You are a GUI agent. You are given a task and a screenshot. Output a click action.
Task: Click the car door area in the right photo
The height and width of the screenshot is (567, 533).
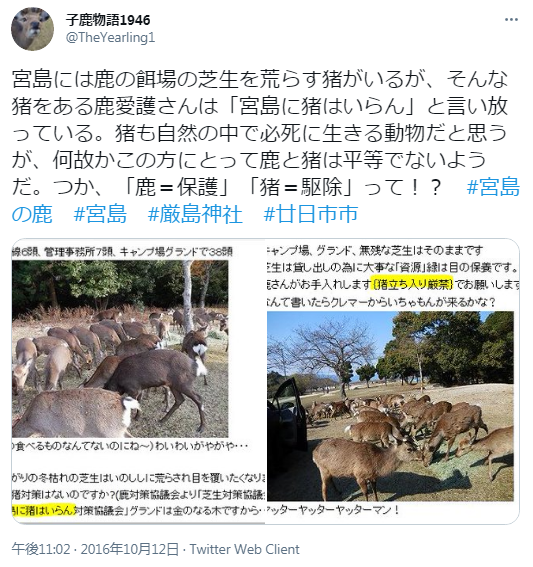coord(288,412)
